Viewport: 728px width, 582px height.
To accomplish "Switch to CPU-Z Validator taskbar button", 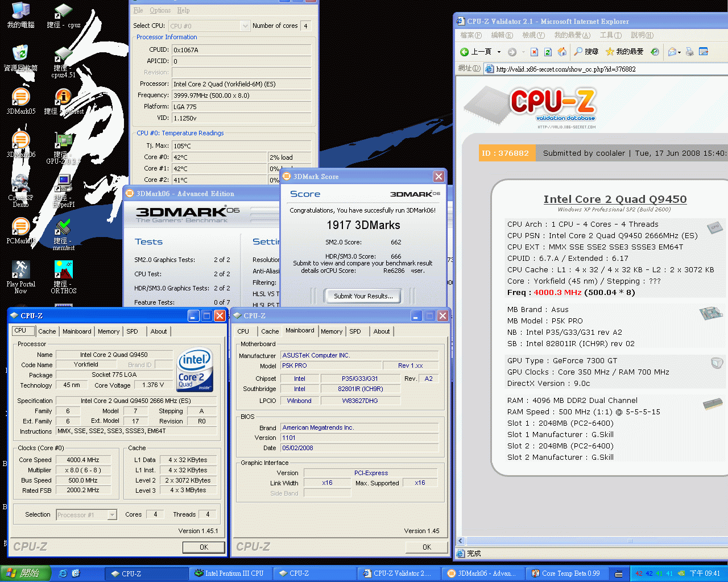I will [x=398, y=573].
